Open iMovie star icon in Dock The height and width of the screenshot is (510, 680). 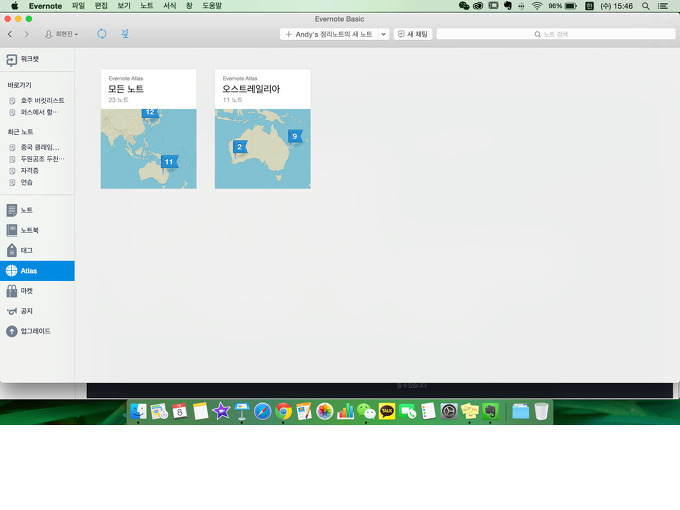221,411
